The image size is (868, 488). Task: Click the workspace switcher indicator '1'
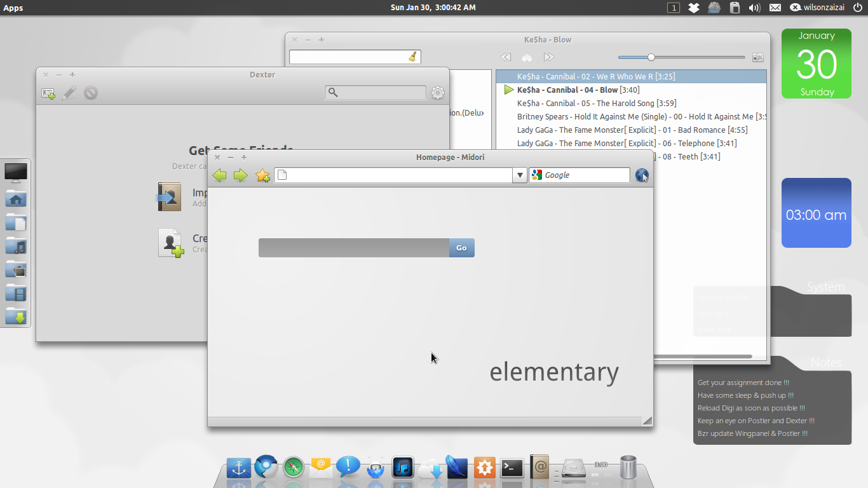(674, 8)
